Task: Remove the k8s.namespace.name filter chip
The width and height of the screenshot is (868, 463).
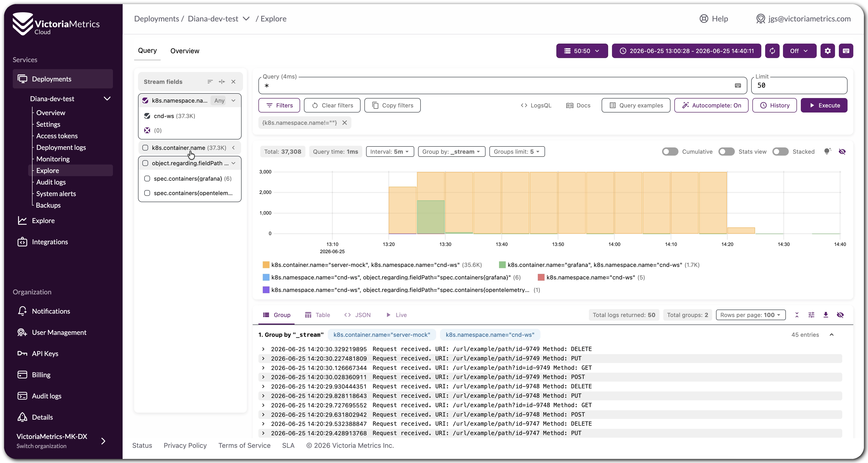Action: coord(345,123)
